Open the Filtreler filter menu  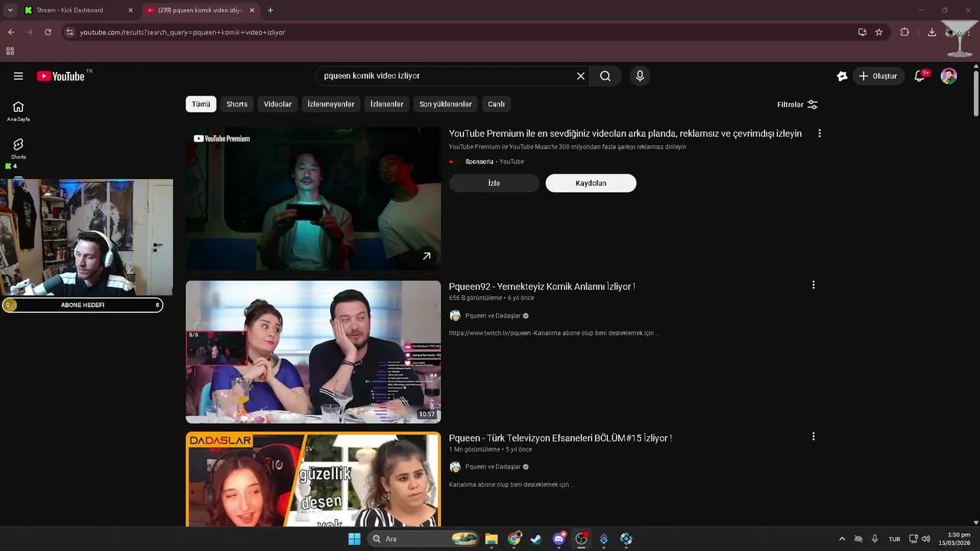tap(797, 104)
